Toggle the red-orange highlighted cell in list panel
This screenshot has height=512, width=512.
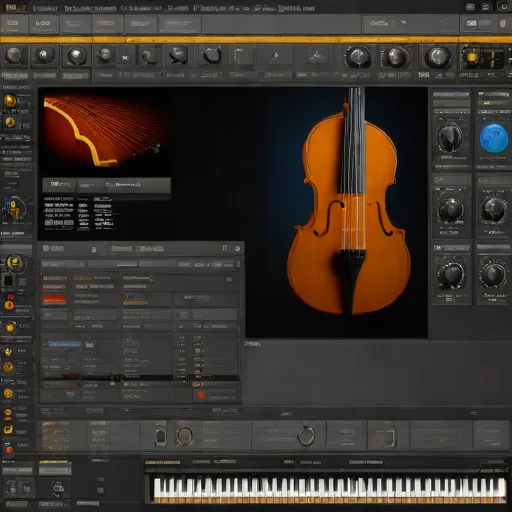click(x=54, y=299)
